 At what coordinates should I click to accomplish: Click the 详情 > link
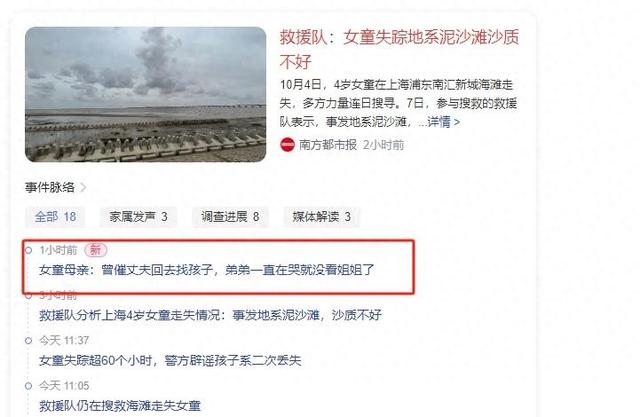(443, 122)
